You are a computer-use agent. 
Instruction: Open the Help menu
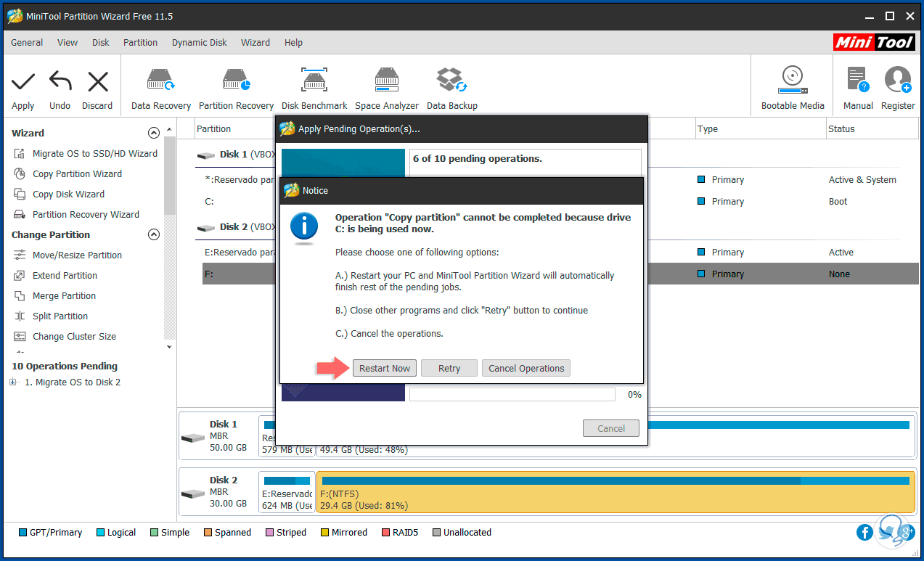pos(293,42)
